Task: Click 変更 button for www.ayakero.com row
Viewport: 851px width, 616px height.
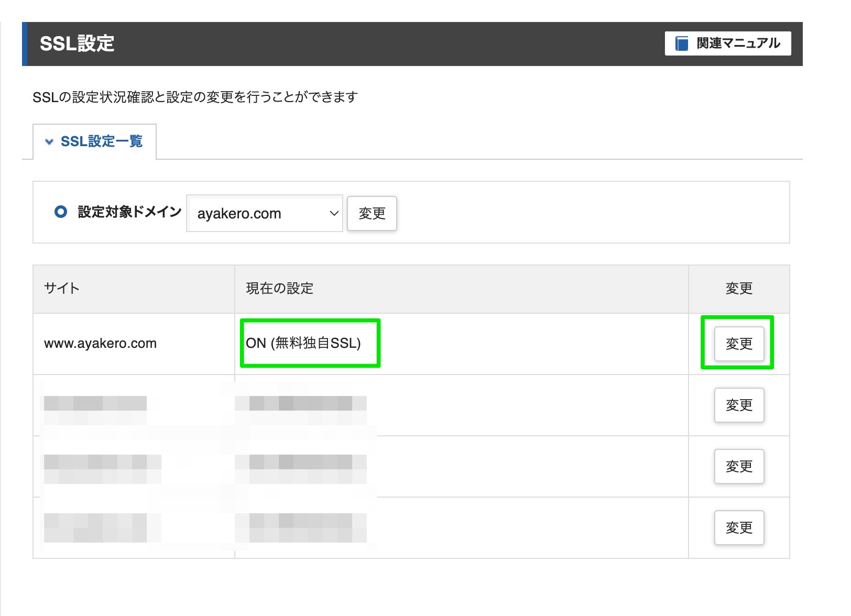Action: (x=739, y=344)
